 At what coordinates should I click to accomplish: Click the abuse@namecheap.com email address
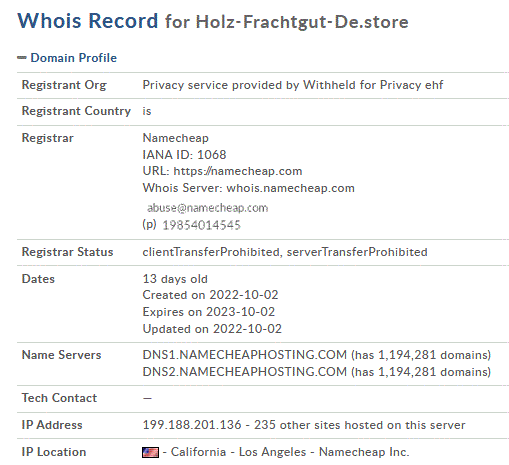pos(207,208)
